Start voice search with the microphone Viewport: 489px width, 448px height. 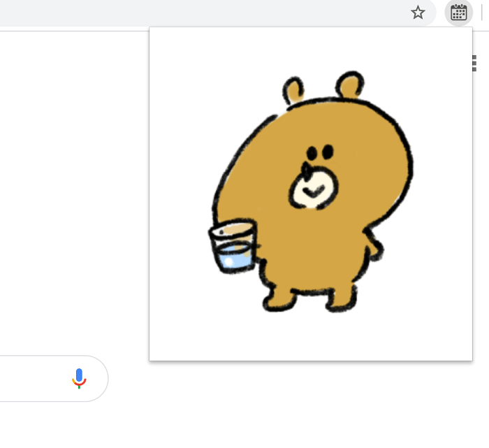coord(79,378)
